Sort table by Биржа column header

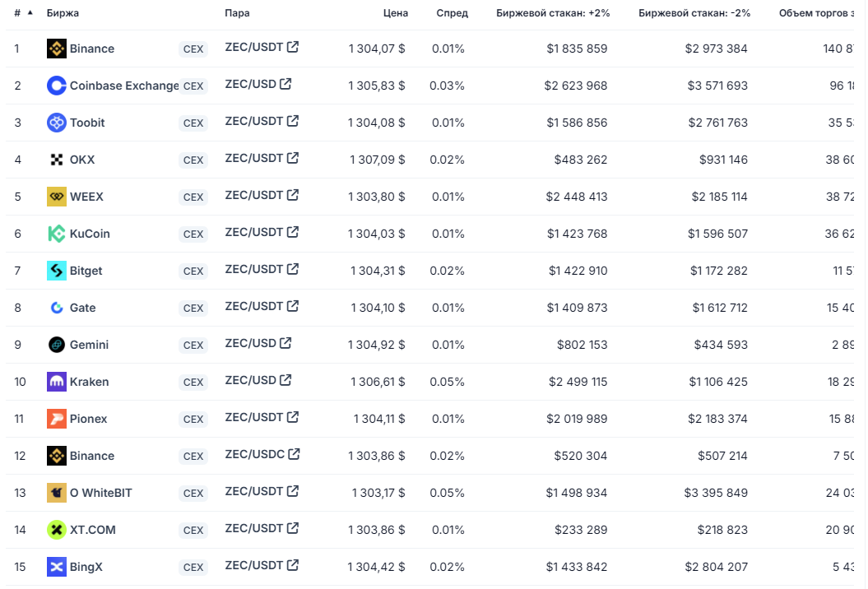pos(63,12)
